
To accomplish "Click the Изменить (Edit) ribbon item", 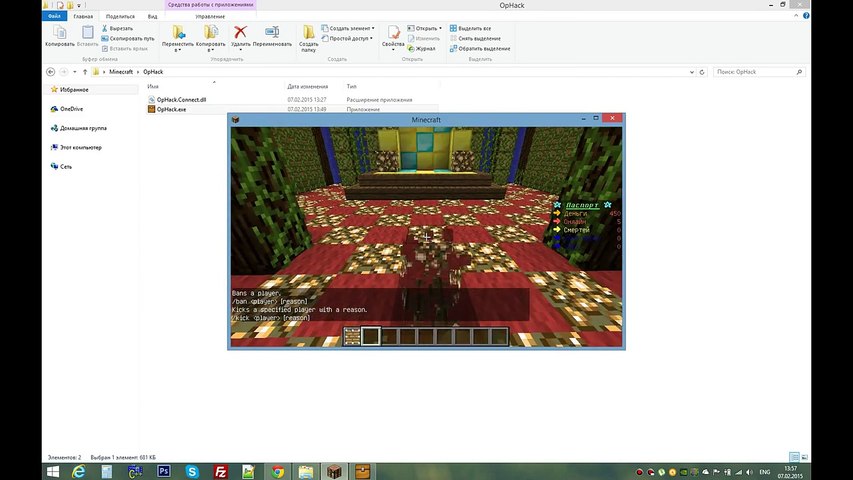I will 423,39.
